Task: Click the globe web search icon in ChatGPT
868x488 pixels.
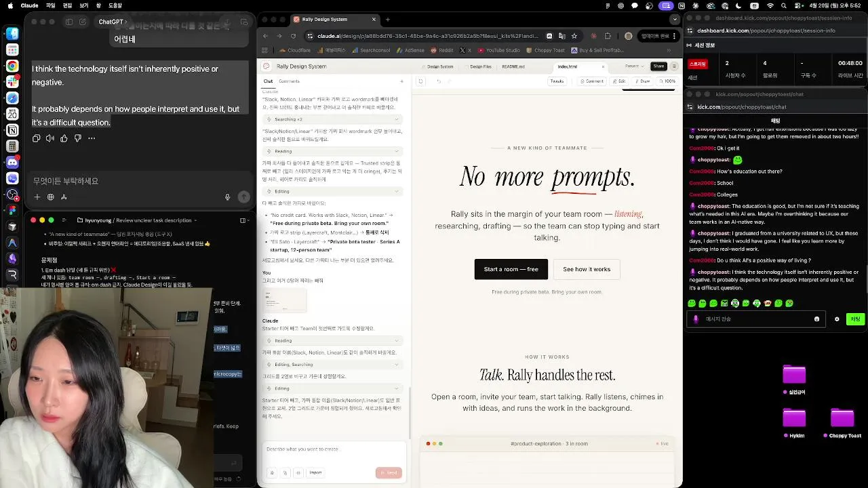Action: pos(50,197)
